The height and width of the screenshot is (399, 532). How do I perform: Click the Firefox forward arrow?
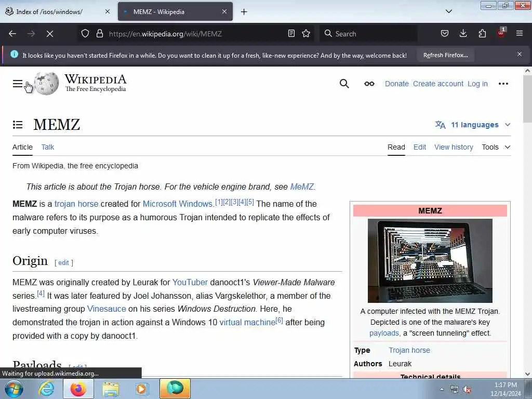click(x=31, y=34)
